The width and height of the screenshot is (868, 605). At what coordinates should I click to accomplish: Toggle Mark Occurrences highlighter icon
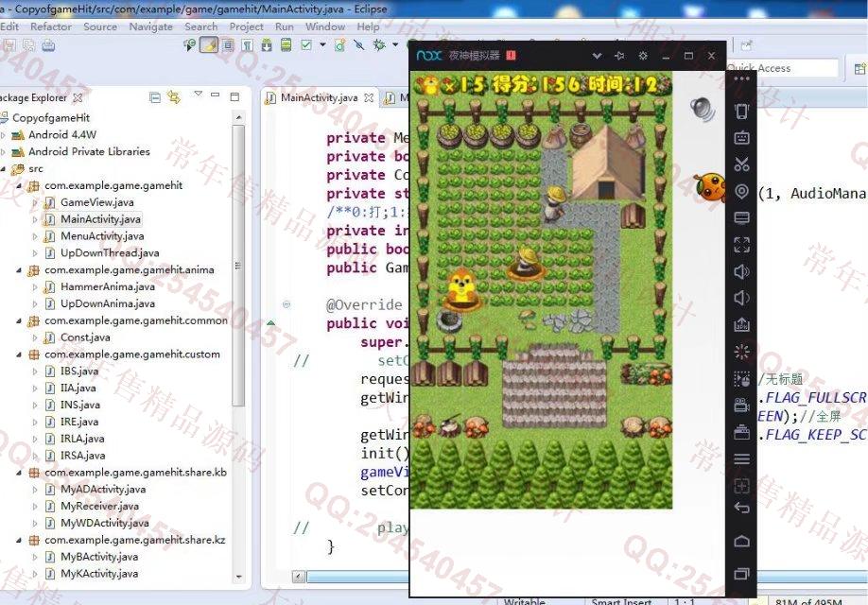(209, 44)
